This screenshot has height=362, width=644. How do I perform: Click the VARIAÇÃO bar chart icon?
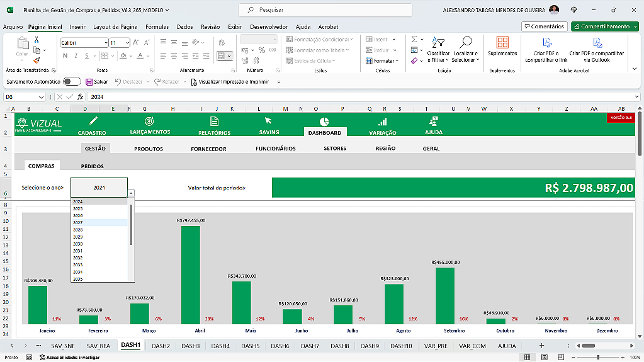click(x=382, y=122)
